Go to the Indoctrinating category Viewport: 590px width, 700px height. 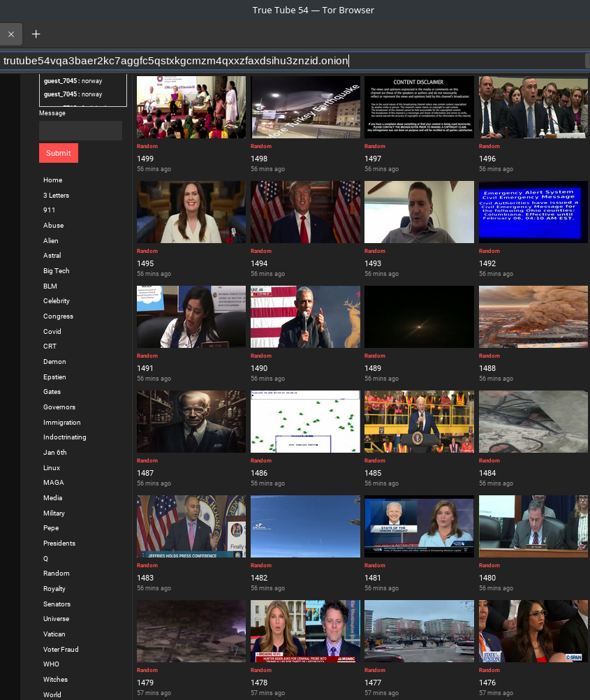[x=65, y=437]
